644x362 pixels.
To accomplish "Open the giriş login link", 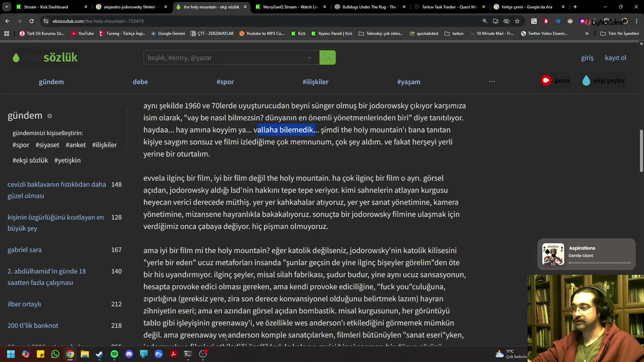I will 587,58.
